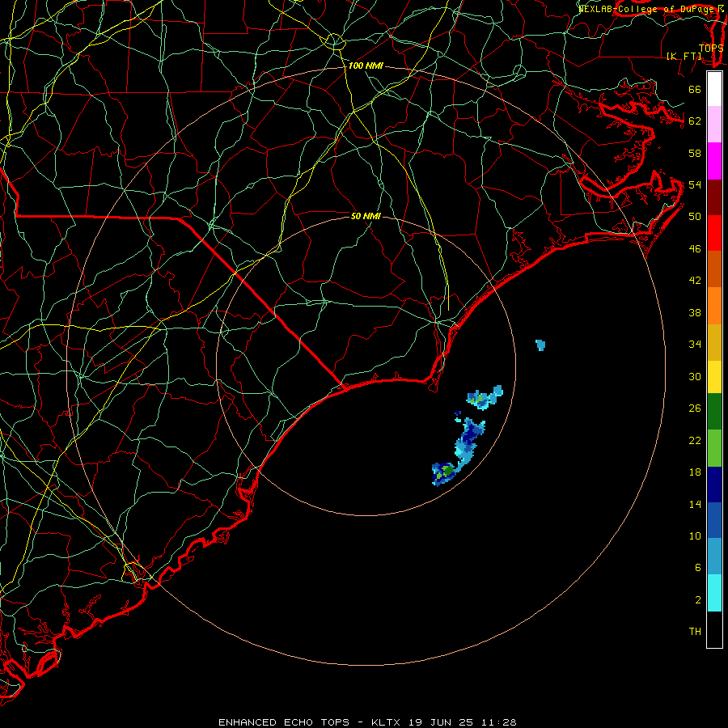Click the legend value label '62'
The width and height of the screenshot is (728, 728).
point(695,121)
